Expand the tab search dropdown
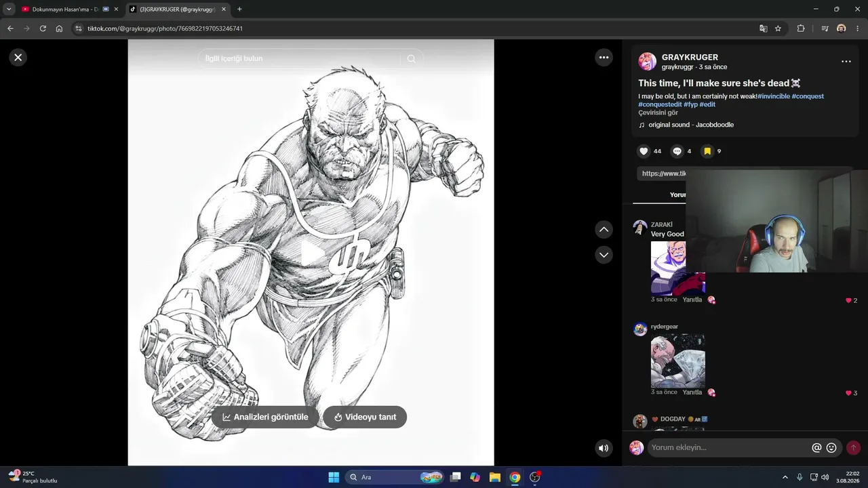The height and width of the screenshot is (488, 868). [9, 9]
